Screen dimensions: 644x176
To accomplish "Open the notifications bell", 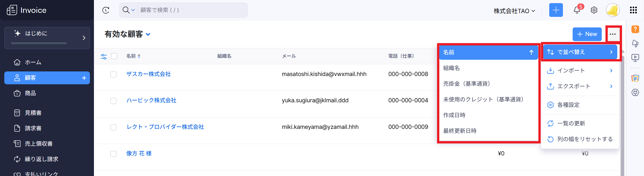I will click(x=577, y=10).
